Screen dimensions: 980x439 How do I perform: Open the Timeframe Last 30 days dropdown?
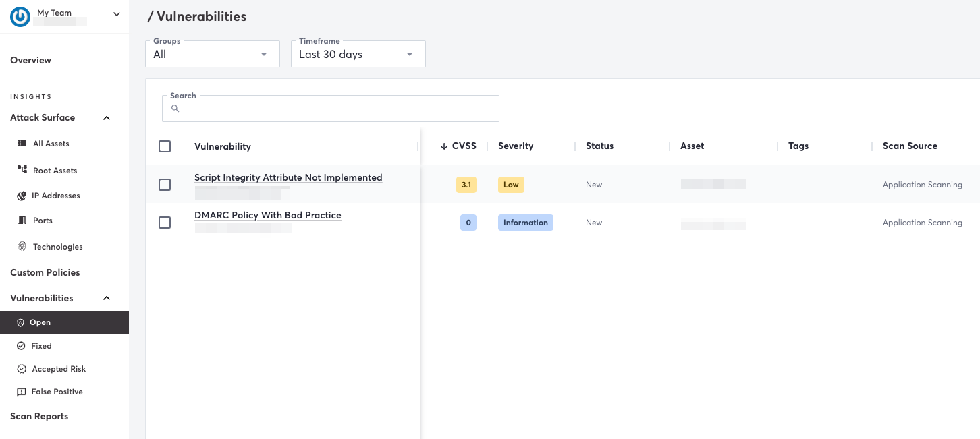(358, 54)
